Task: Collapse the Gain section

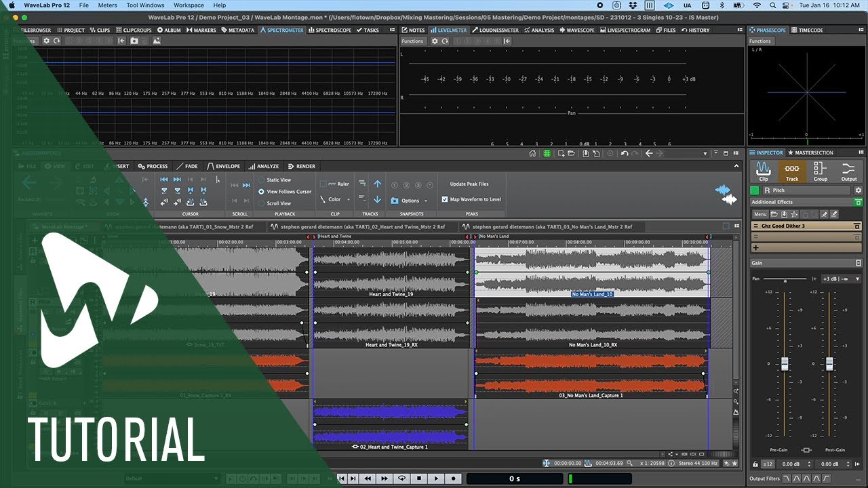Action: [x=858, y=263]
